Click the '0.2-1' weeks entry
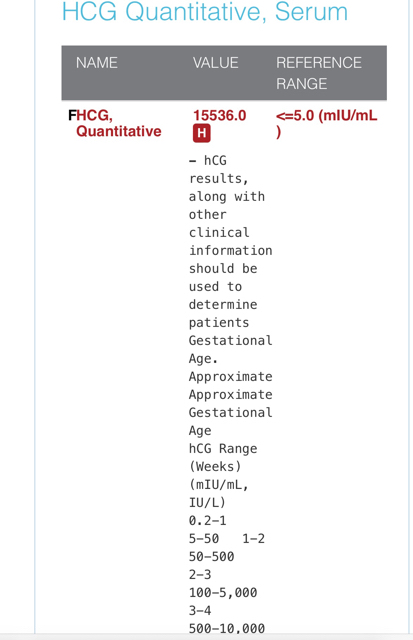The width and height of the screenshot is (413, 640). 207,521
